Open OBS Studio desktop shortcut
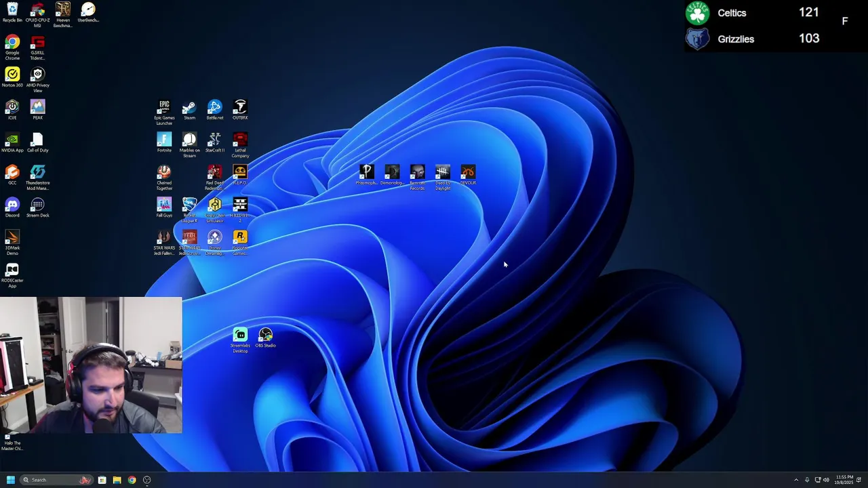Image resolution: width=868 pixels, height=488 pixels. (x=265, y=338)
